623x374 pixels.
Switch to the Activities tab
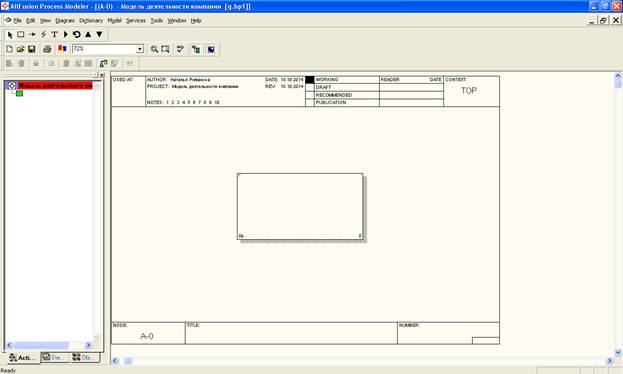(23, 358)
